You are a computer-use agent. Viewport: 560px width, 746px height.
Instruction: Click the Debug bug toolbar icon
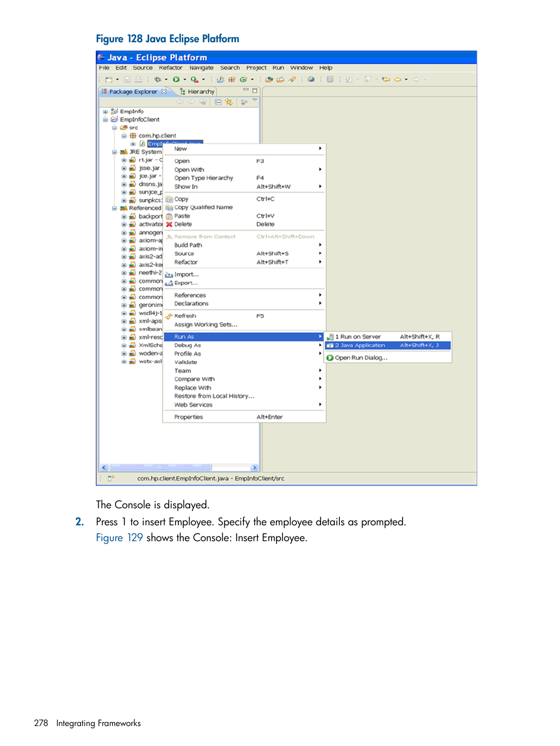point(157,79)
